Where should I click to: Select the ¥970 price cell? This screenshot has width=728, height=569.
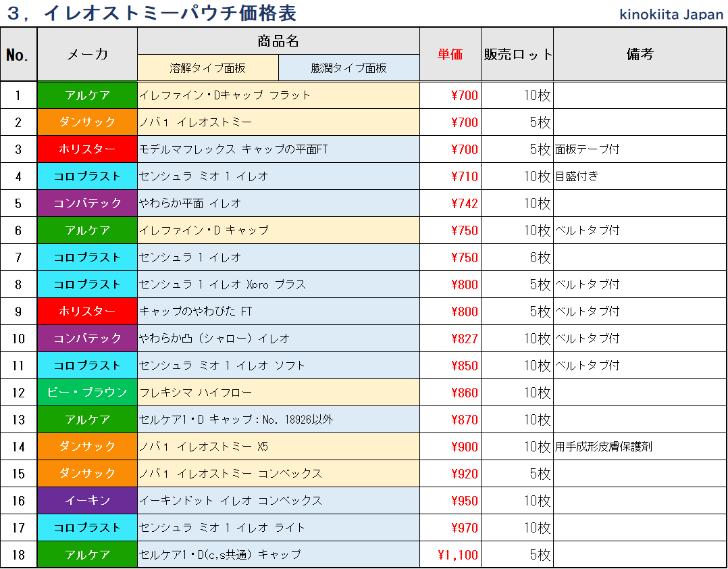coord(450,526)
